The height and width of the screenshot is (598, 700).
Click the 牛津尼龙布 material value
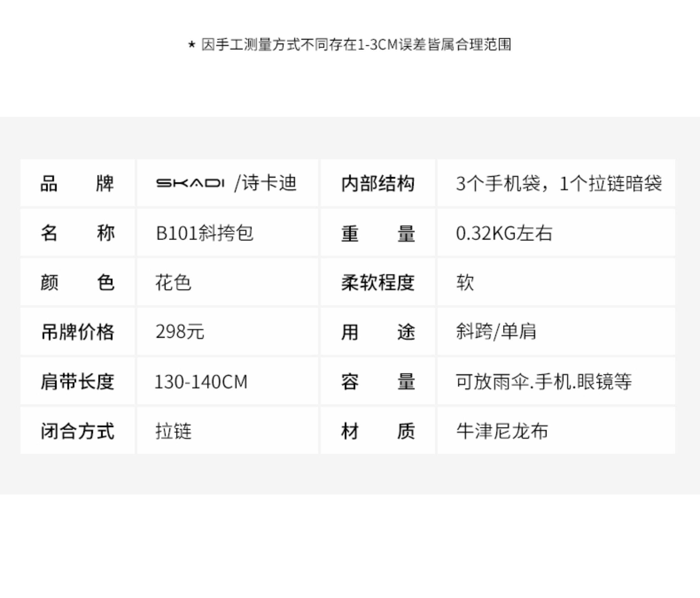[502, 431]
